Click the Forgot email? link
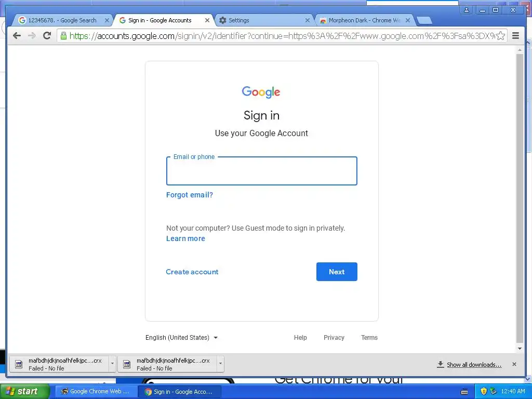 point(189,195)
